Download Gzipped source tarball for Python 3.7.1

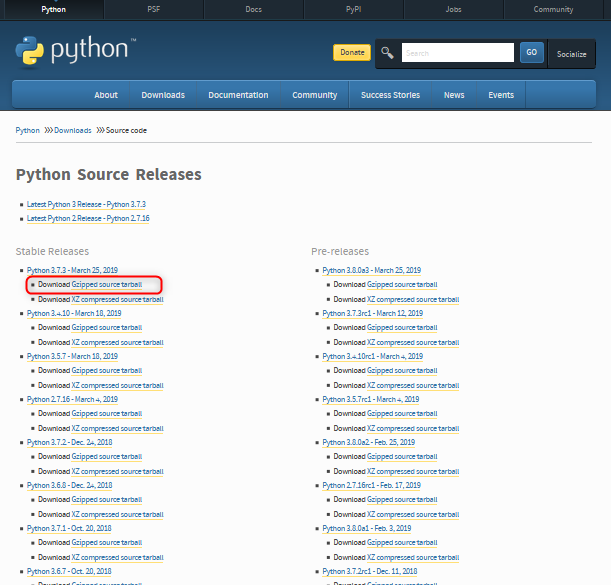[106, 543]
